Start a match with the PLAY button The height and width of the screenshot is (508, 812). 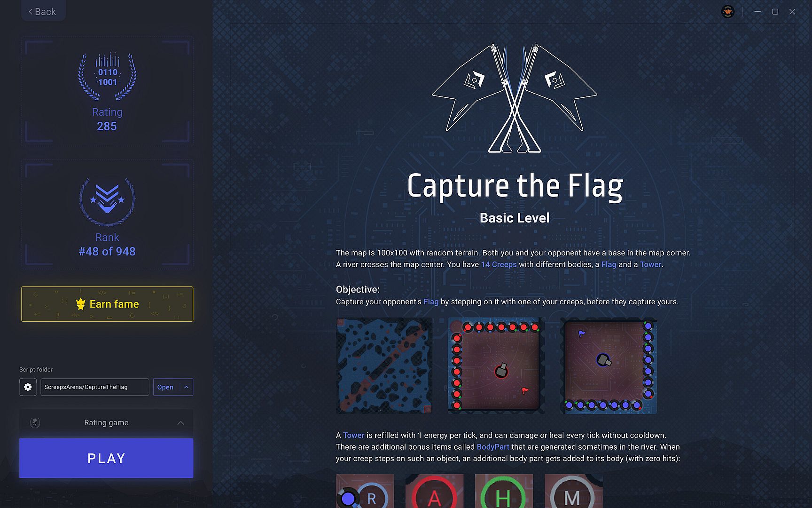pos(106,458)
